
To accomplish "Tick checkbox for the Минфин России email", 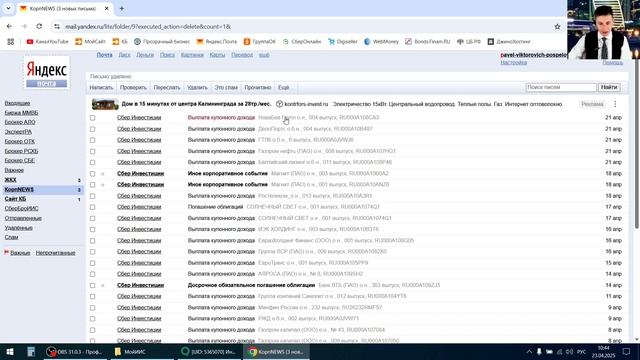I will tap(93, 308).
